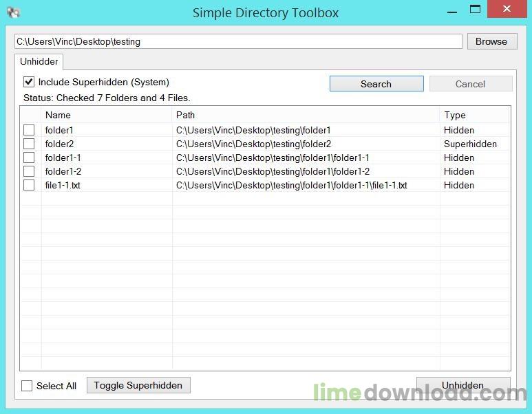Enable the Select All checkbox
532x414 pixels.
coord(27,386)
